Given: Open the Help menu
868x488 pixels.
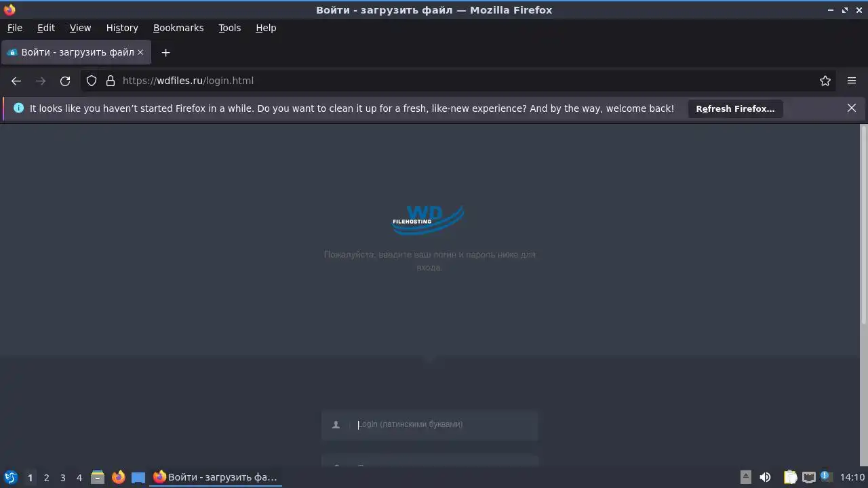Looking at the screenshot, I should (x=266, y=28).
